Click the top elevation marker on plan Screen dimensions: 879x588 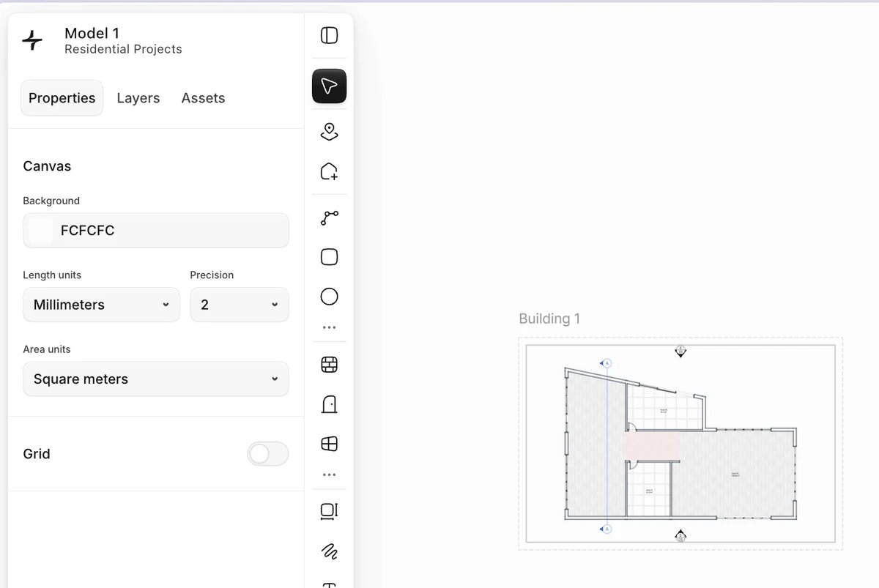coord(680,351)
